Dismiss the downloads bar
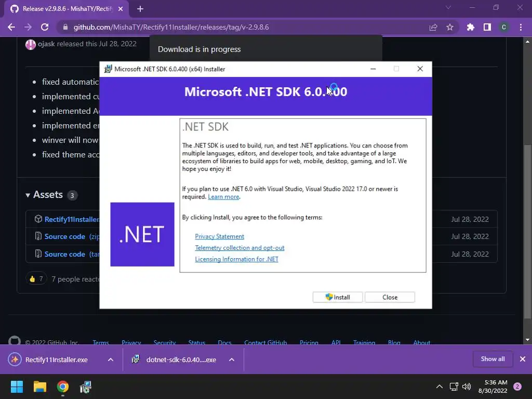 (x=523, y=359)
